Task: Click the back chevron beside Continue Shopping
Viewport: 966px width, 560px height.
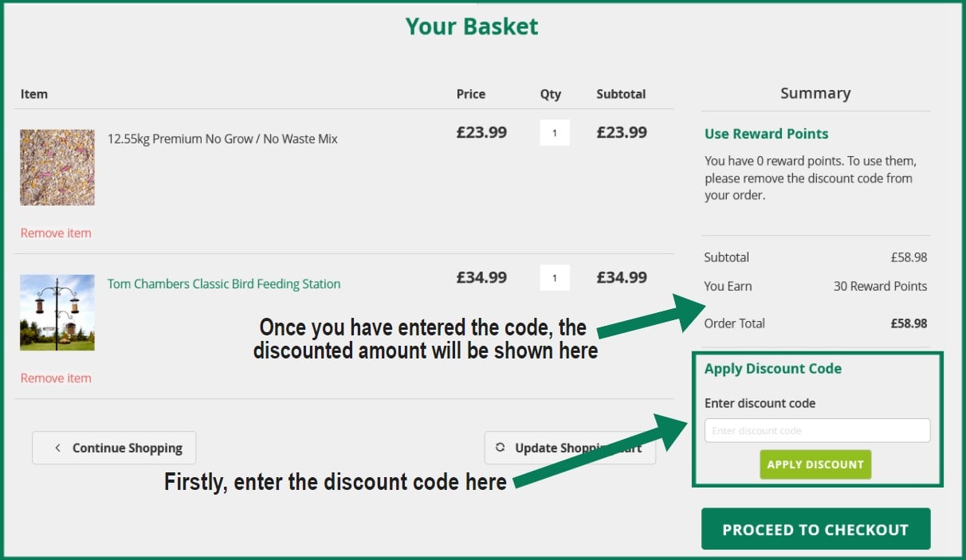Action: (57, 448)
